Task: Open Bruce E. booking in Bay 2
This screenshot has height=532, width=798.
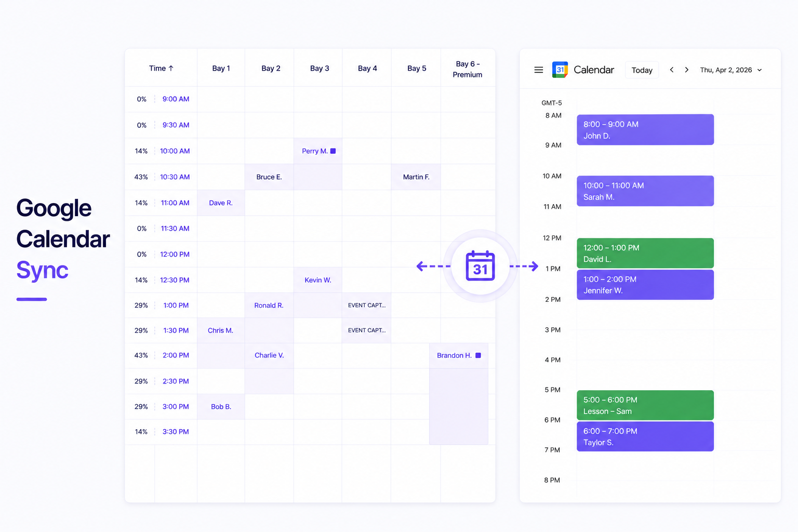Action: pos(269,177)
